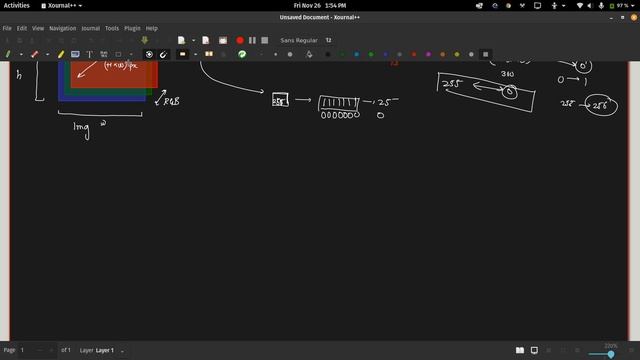Image resolution: width=640 pixels, height=360 pixels.
Task: Open the Eraser options dropdown
Action: 47,54
